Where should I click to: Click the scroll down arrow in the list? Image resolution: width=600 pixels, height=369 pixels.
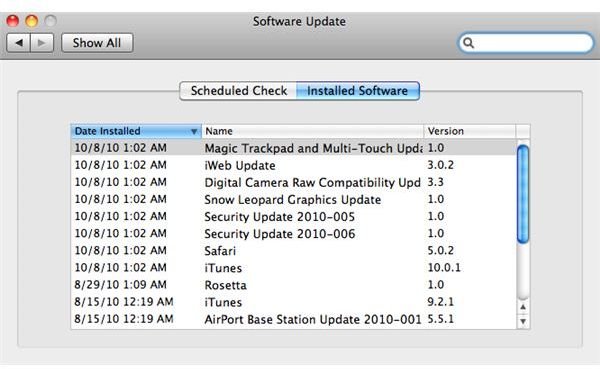523,321
